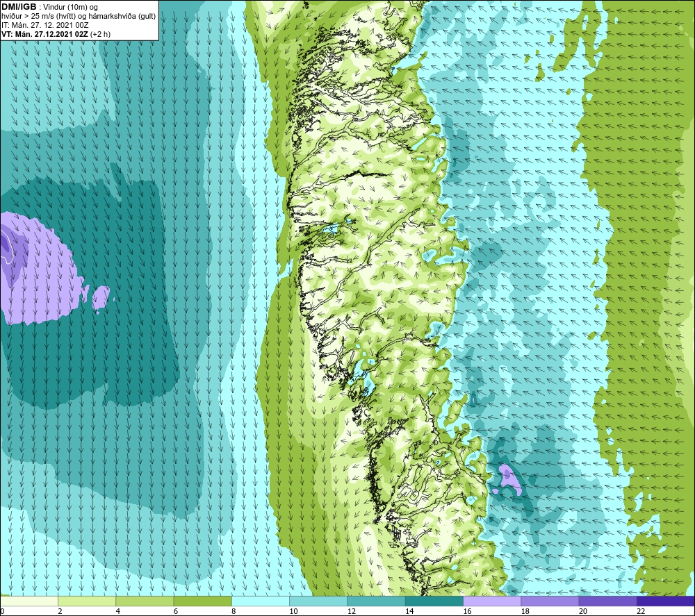695x616 pixels.
Task: Click the 14–16 m/s dark teal legend swatch
Action: 434,601
